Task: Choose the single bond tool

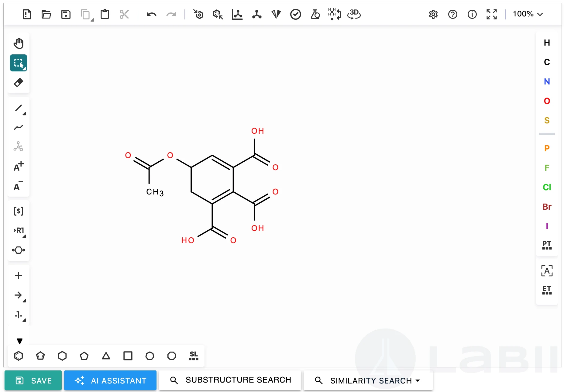Action: 19,108
